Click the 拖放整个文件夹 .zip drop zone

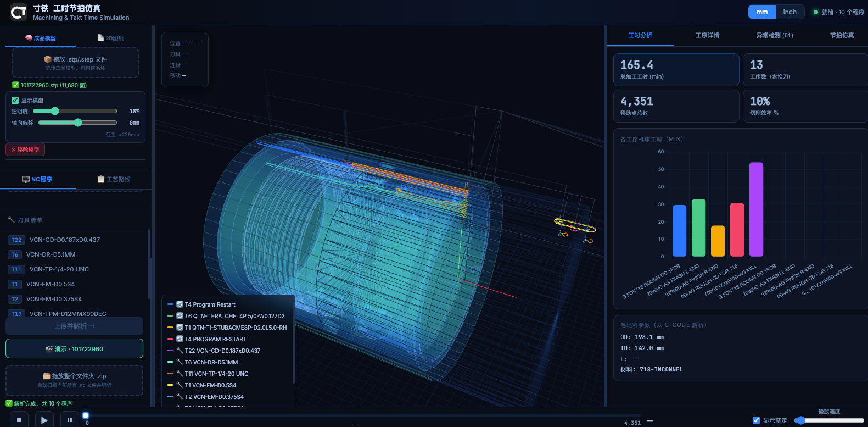pos(74,380)
